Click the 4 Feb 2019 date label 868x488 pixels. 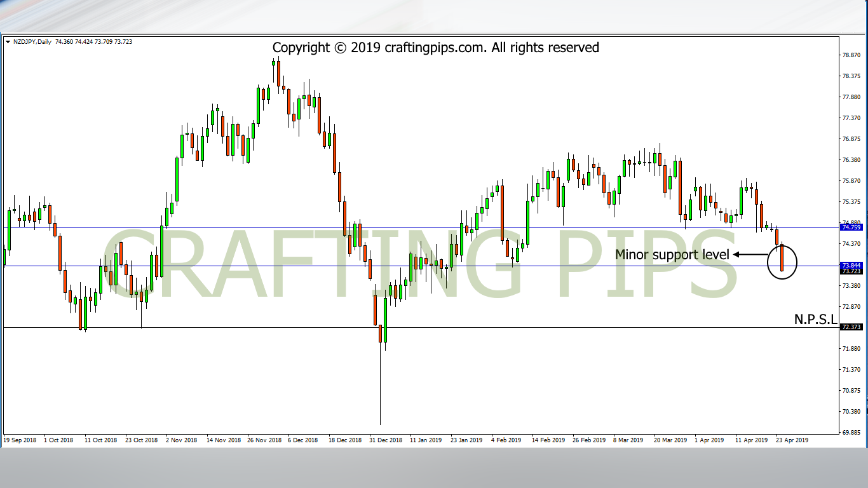pyautogui.click(x=506, y=440)
